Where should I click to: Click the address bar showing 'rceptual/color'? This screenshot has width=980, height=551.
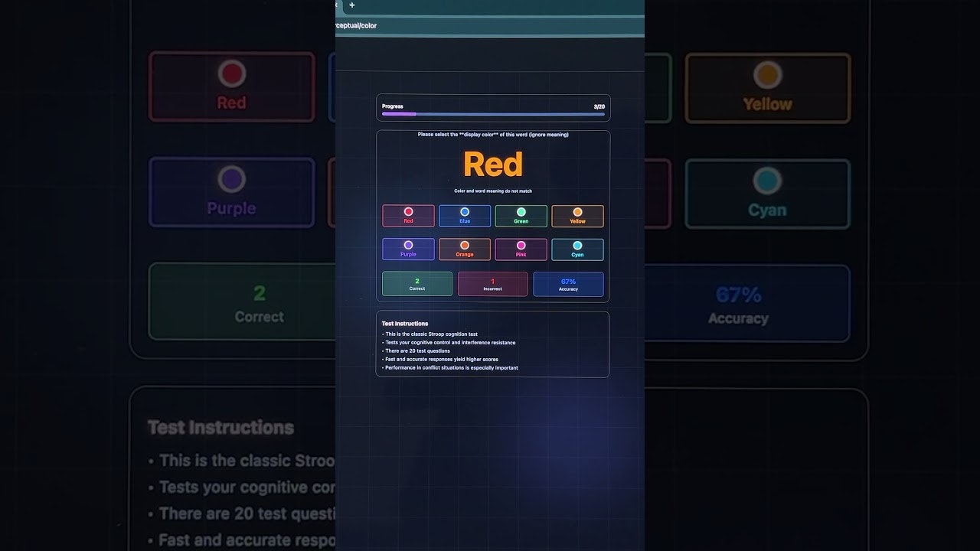pyautogui.click(x=490, y=25)
